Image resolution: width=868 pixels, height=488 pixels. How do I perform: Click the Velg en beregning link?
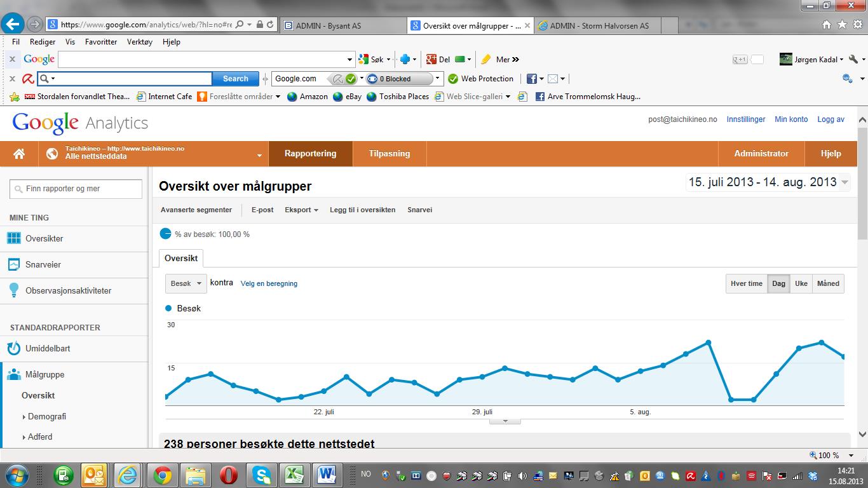point(269,283)
